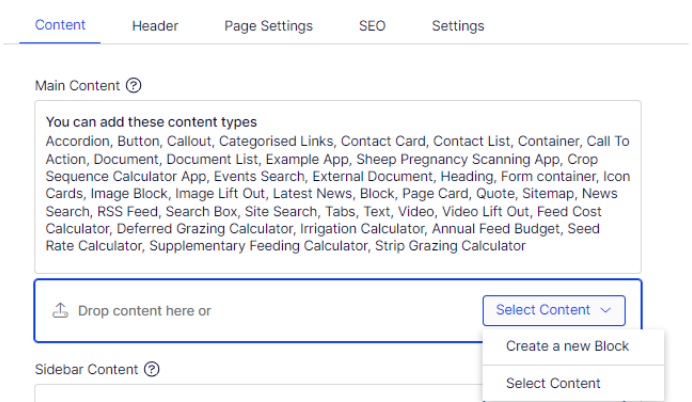Click the Sidebar Content field box
Viewport: 692px width, 402px height.
coord(258,393)
